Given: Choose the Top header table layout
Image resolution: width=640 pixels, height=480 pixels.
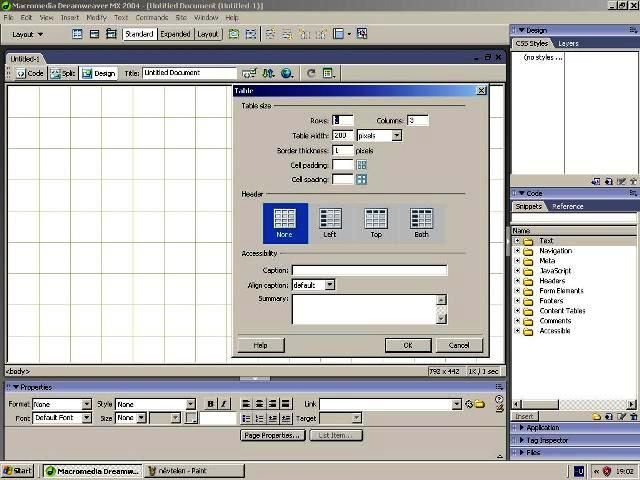Looking at the screenshot, I should [x=376, y=222].
